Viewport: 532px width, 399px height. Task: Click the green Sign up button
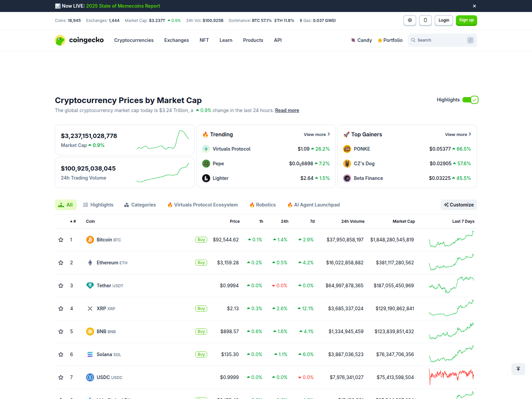point(466,20)
